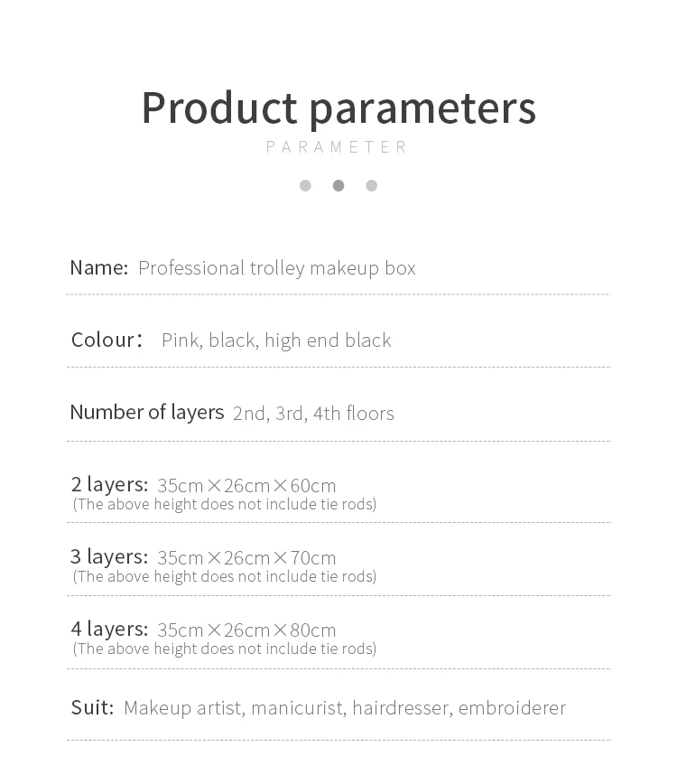Click the "Suit:" label
Screen dimensions: 677x784
92,707
